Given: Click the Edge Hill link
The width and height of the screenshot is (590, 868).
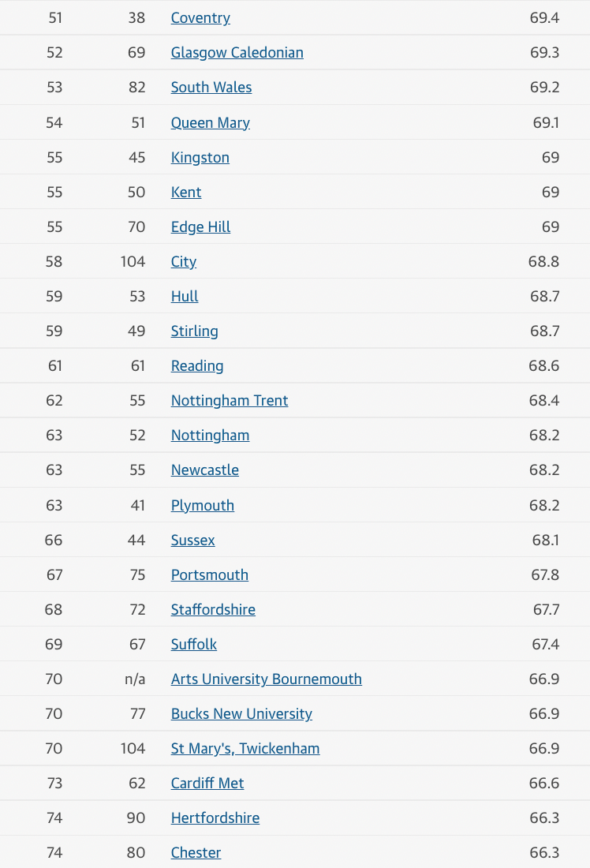Looking at the screenshot, I should (x=200, y=227).
